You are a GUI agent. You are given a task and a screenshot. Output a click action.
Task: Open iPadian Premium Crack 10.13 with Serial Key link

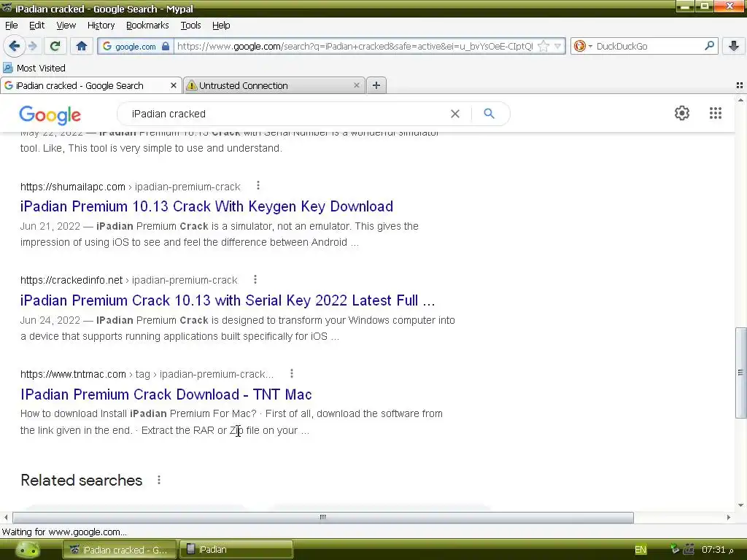tap(228, 300)
